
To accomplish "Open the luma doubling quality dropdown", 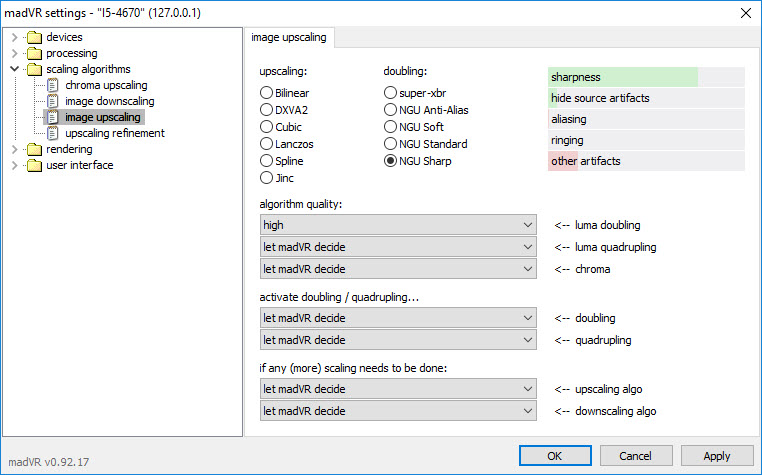I will [x=398, y=225].
